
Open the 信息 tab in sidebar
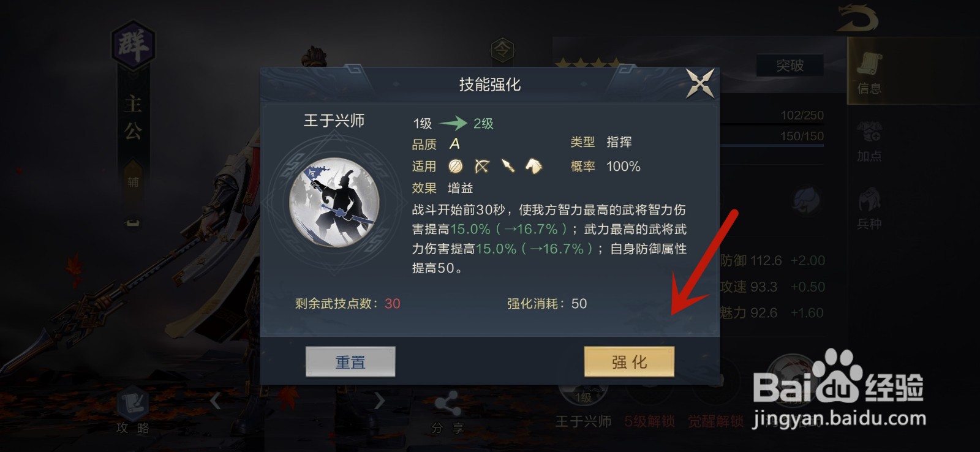tap(869, 72)
